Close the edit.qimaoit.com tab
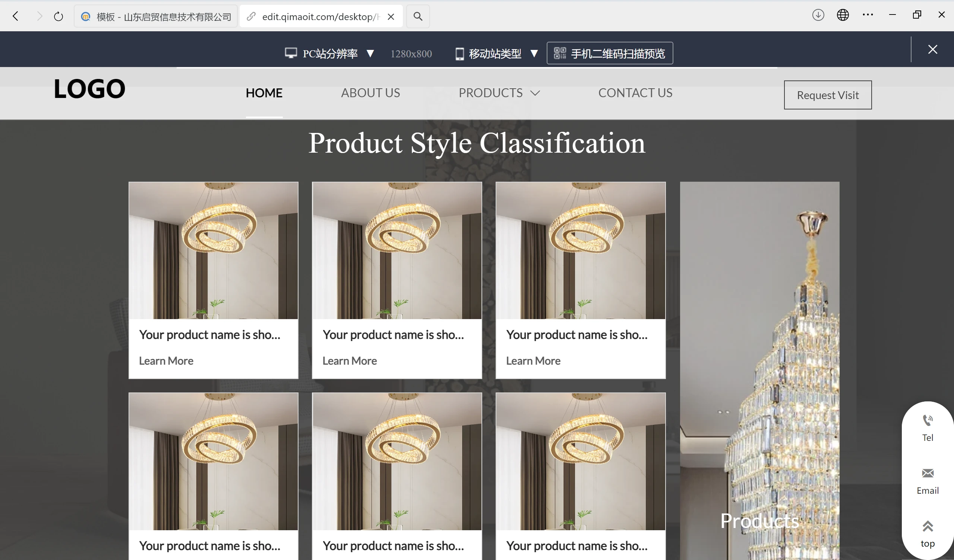 click(391, 17)
